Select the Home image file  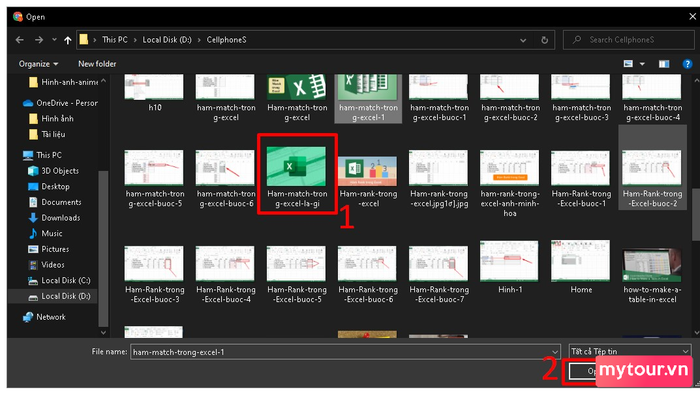point(581,267)
